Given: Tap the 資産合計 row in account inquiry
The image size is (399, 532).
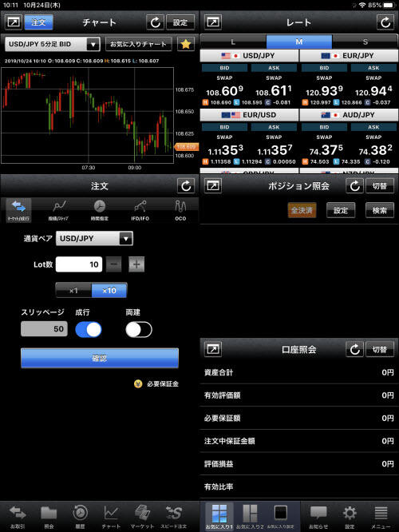Looking at the screenshot, I should coord(299,372).
